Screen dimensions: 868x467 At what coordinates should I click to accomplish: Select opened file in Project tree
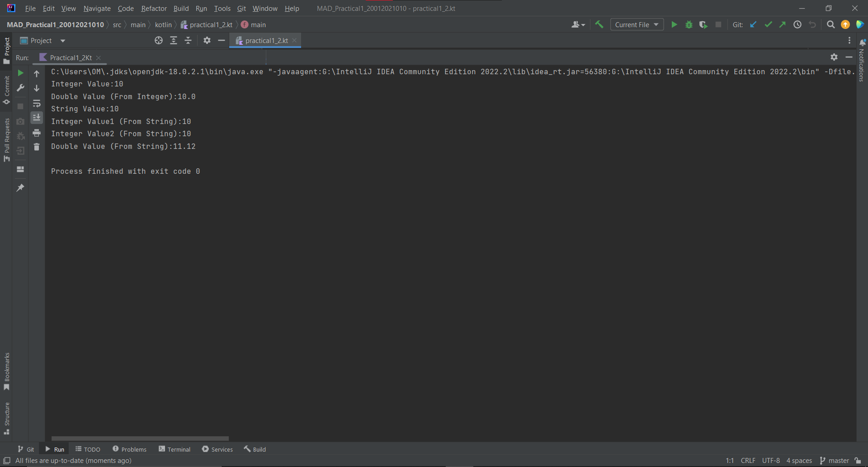point(159,40)
